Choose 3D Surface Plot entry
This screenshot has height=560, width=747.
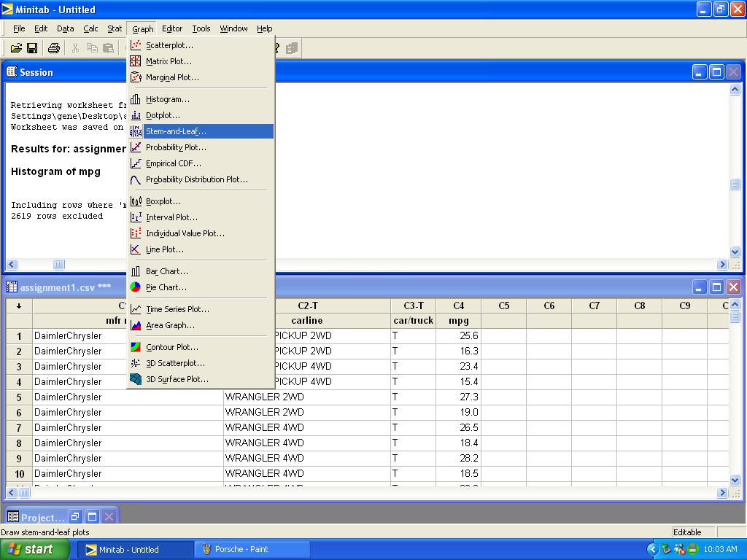177,379
